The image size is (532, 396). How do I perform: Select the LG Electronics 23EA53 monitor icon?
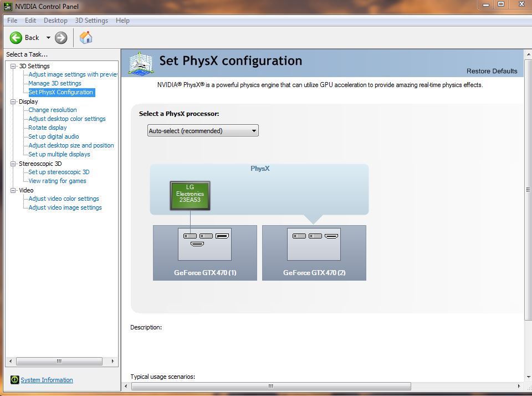tap(190, 196)
